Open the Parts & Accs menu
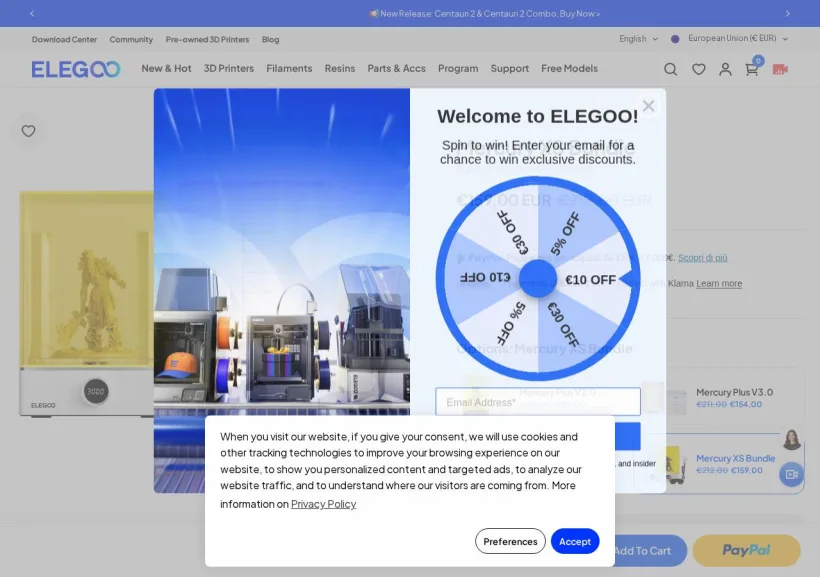Viewport: 820px width, 577px height. [x=396, y=69]
